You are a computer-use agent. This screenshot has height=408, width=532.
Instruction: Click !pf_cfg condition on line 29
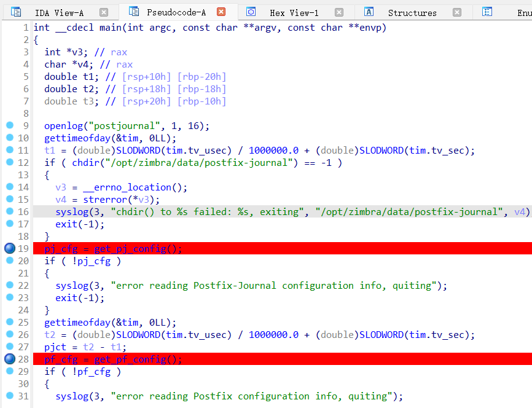pos(92,372)
